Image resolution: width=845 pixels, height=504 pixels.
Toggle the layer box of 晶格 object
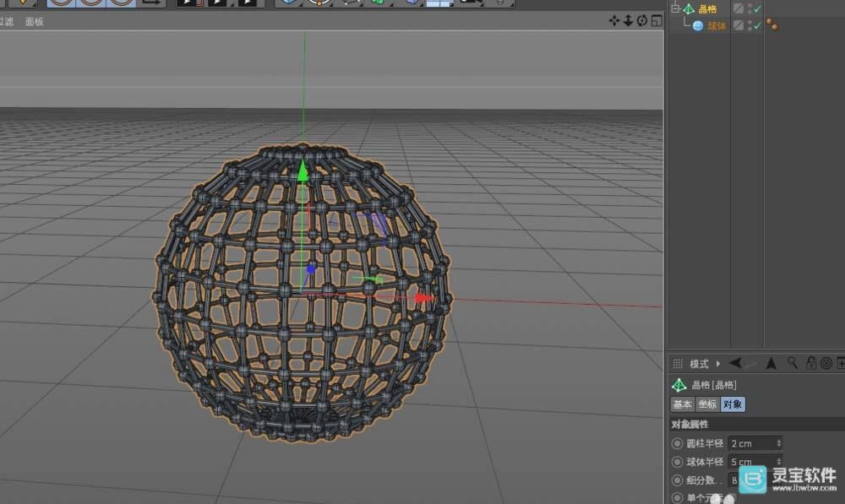[738, 8]
